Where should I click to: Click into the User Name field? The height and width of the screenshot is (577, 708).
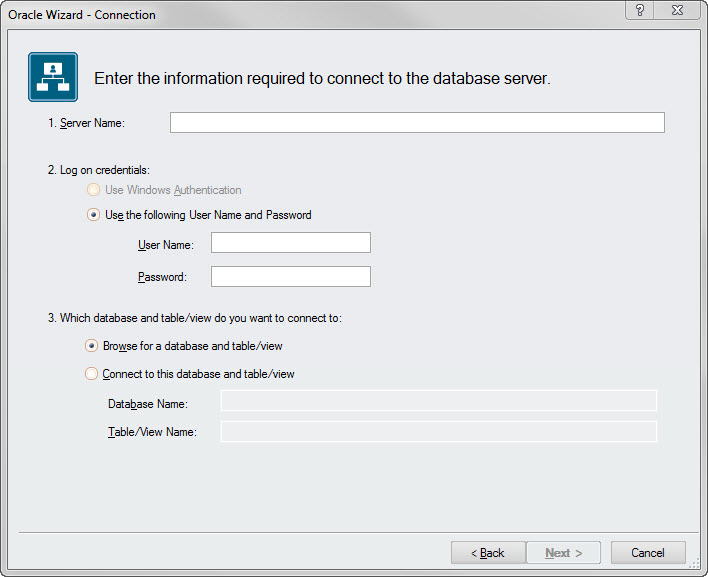coord(291,242)
